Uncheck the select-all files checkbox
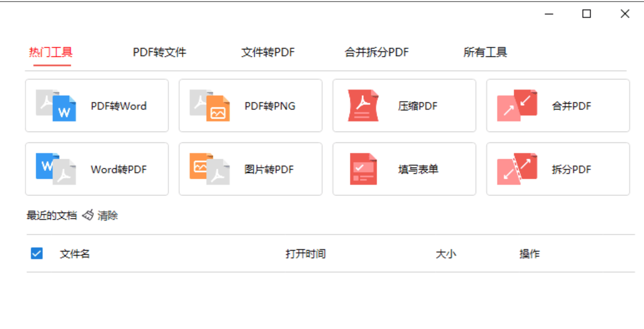This screenshot has width=644, height=329. pyautogui.click(x=37, y=253)
